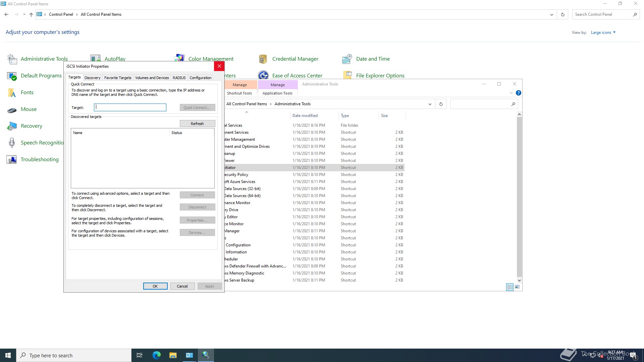Select the Shortcut Tools ribbon tab
The width and height of the screenshot is (644, 362).
(x=239, y=93)
